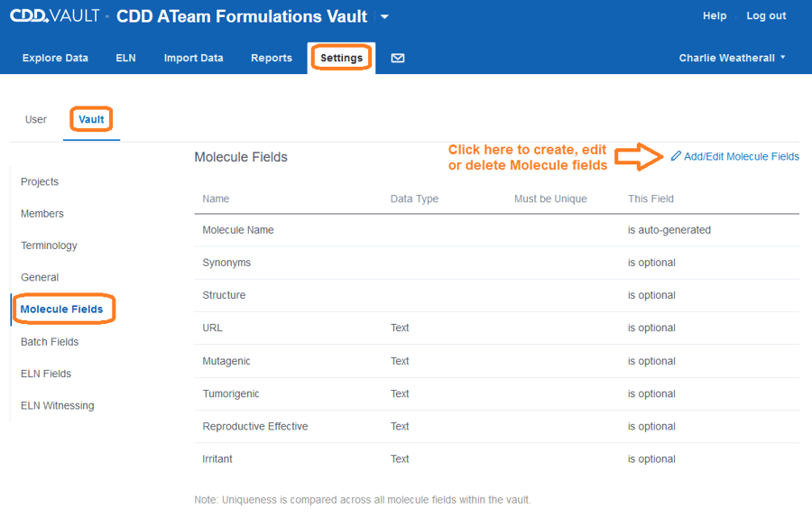Select Molecule Fields in the sidebar
812x527 pixels.
(61, 310)
